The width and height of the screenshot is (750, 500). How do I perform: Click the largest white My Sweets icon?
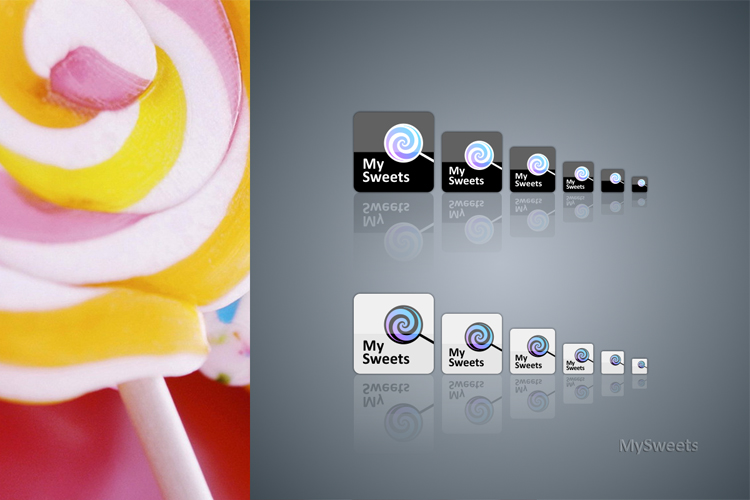pyautogui.click(x=394, y=334)
